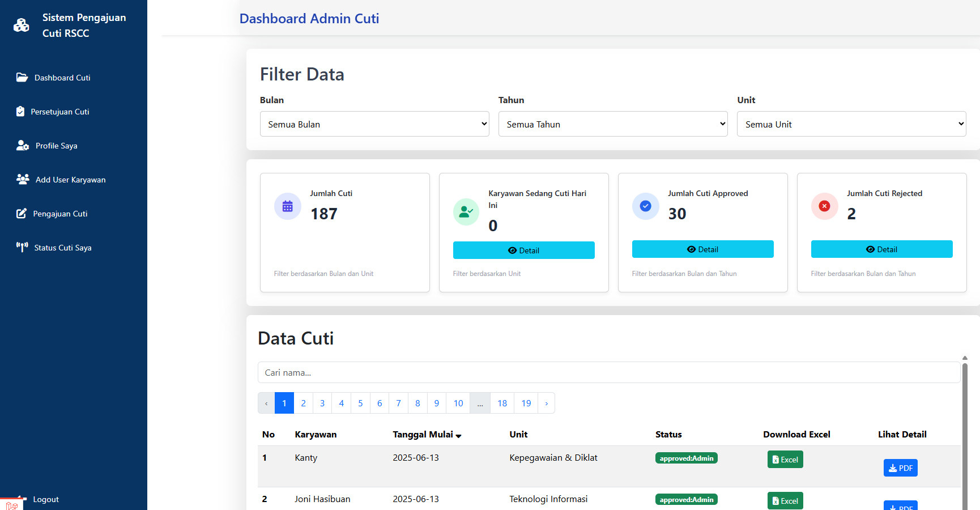Go to Pengajuan Cuti menu item
Image resolution: width=980 pixels, height=510 pixels.
click(x=60, y=214)
